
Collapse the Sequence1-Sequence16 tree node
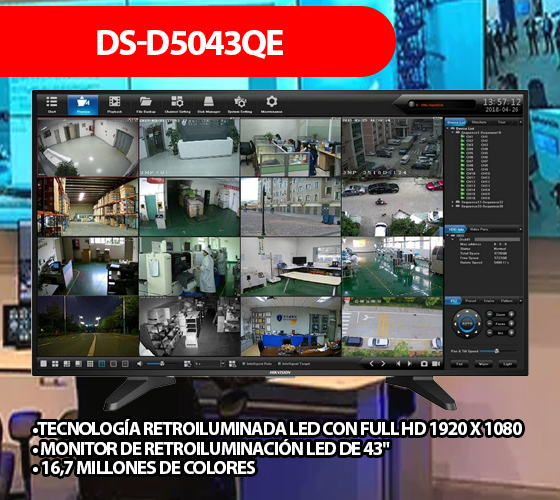point(452,132)
